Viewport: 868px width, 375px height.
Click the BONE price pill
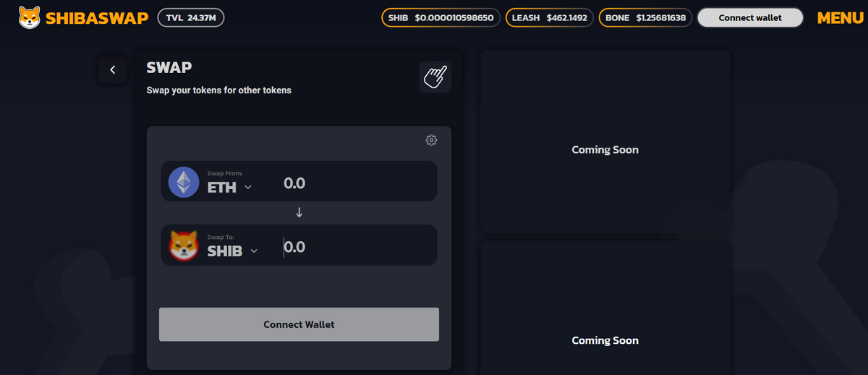pyautogui.click(x=645, y=17)
